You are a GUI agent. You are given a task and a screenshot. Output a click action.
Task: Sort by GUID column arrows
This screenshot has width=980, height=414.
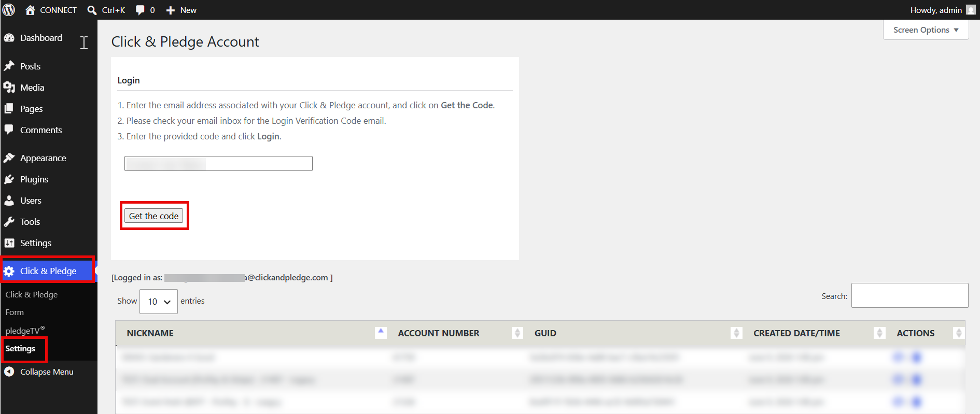click(x=736, y=333)
